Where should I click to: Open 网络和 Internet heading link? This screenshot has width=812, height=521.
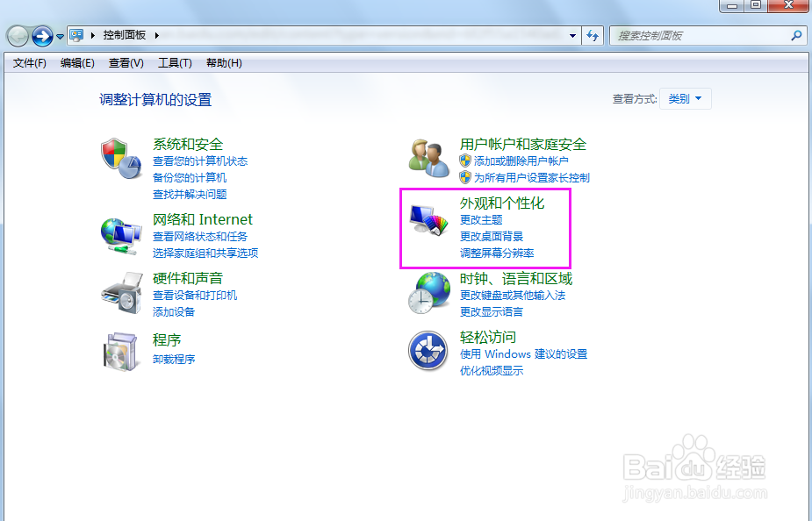tap(203, 219)
